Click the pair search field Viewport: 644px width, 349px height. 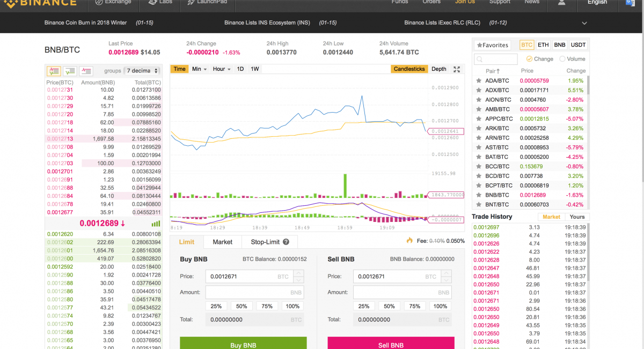pyautogui.click(x=496, y=59)
